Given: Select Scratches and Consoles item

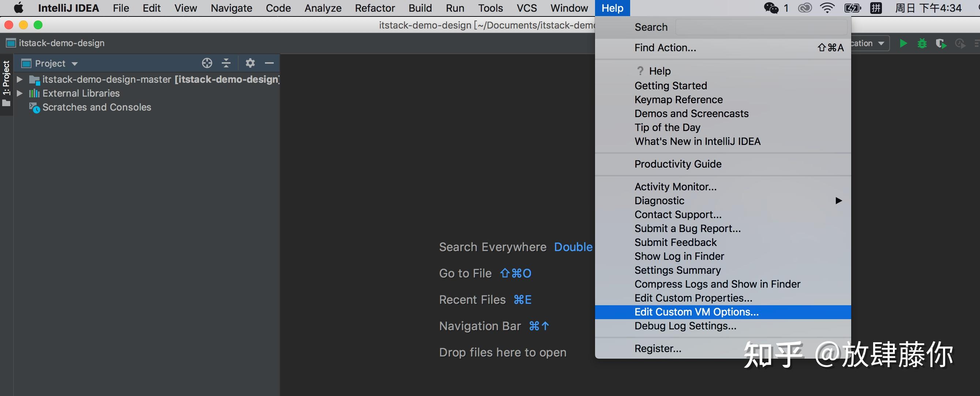Looking at the screenshot, I should 97,107.
